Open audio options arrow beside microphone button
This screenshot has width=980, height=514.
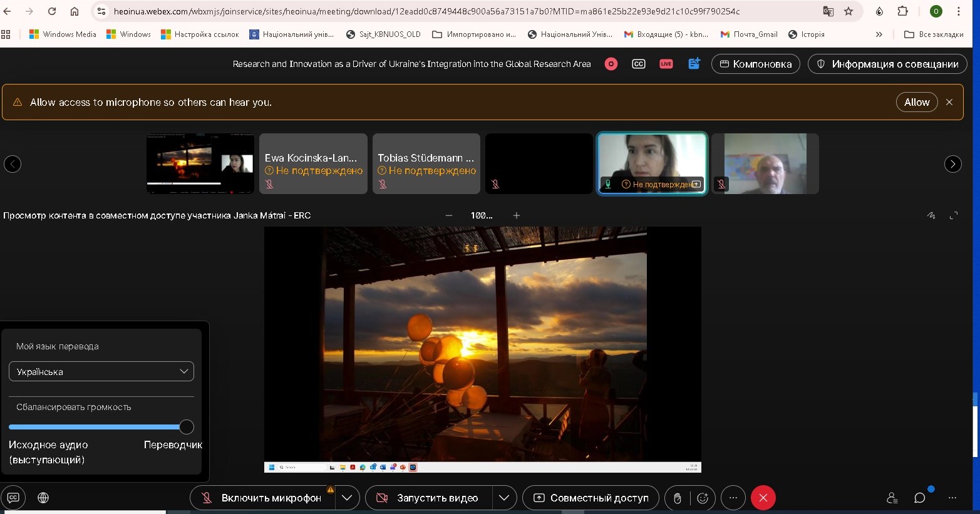[347, 498]
